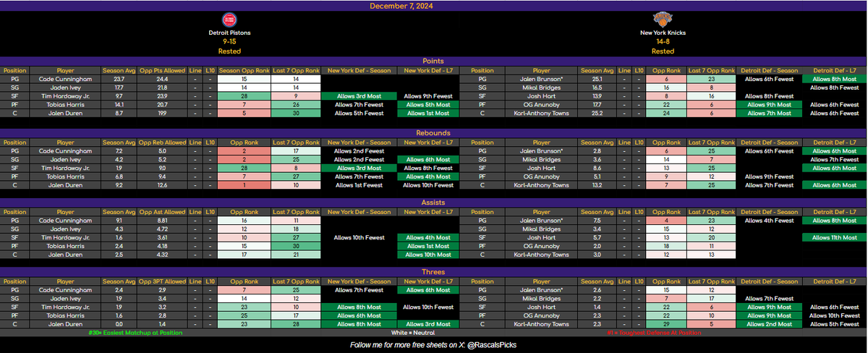Image resolution: width=868 pixels, height=353 pixels.
Task: Click the New York Knicks team logo
Action: point(663,20)
